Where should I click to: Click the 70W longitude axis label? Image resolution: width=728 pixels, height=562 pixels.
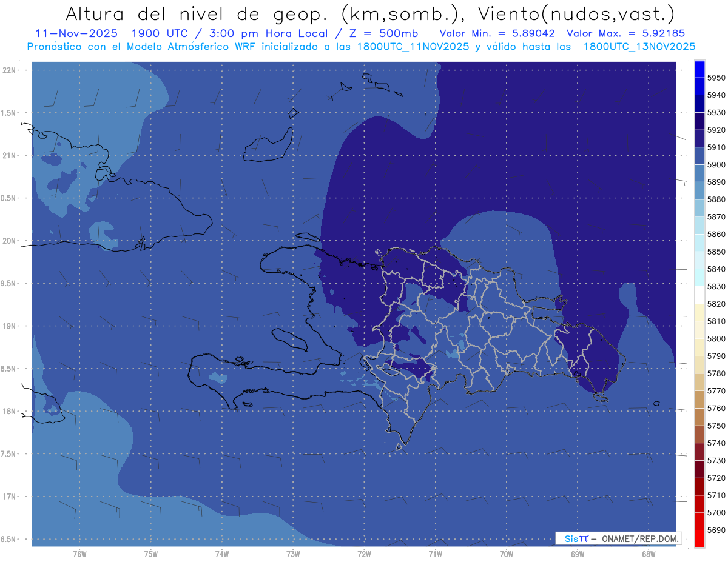pos(507,554)
